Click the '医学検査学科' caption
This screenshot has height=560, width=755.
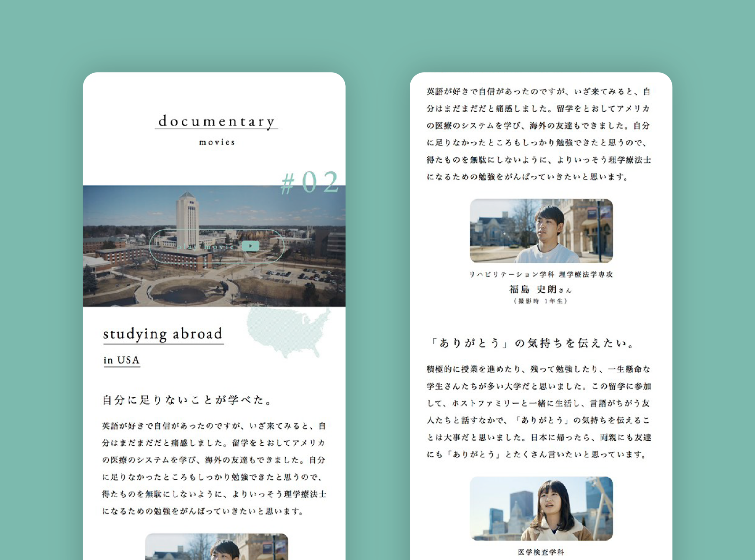[541, 552]
